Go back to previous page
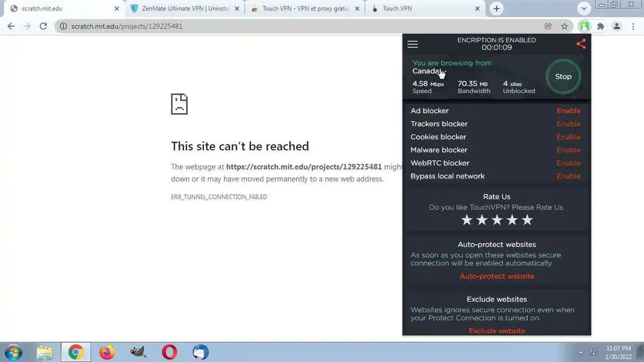The width and height of the screenshot is (644, 362). (11, 26)
